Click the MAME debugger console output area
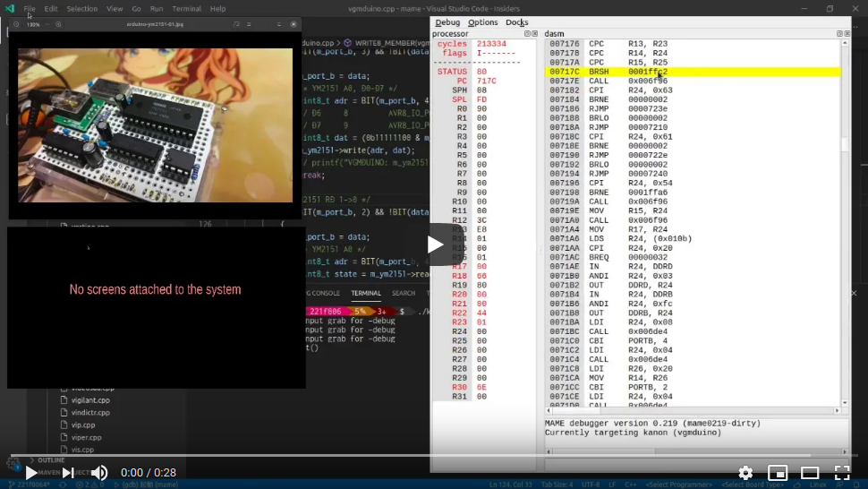 696,433
